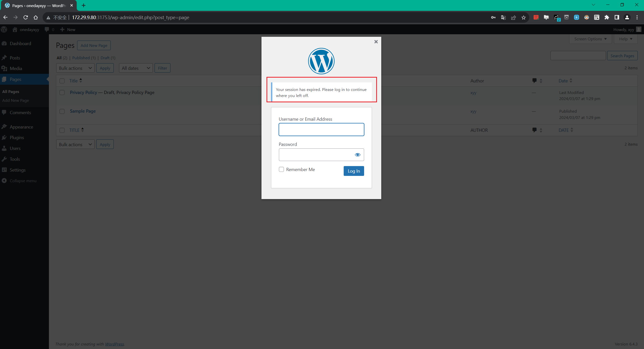Open bottom Bulk actions dropdown

click(x=75, y=144)
